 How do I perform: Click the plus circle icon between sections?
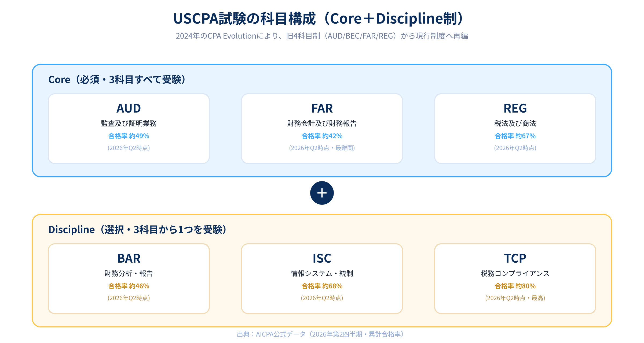point(322,193)
